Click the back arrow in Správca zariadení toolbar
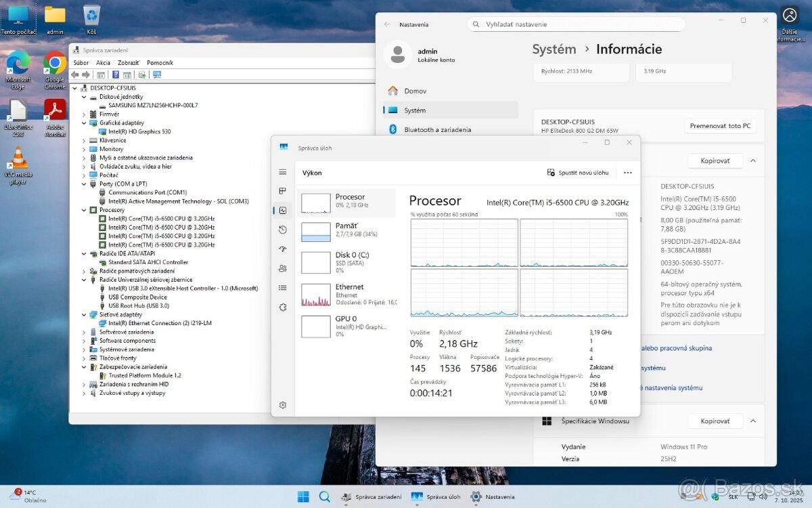This screenshot has width=812, height=508. [74, 75]
